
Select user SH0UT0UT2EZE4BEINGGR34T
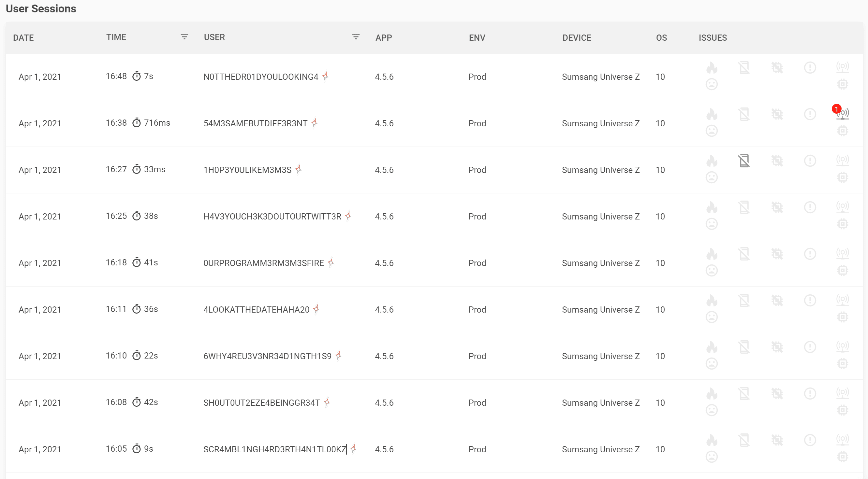(x=261, y=402)
